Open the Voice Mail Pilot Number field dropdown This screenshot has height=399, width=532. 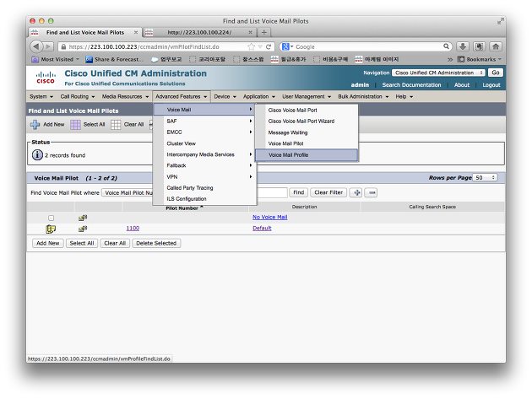click(128, 192)
